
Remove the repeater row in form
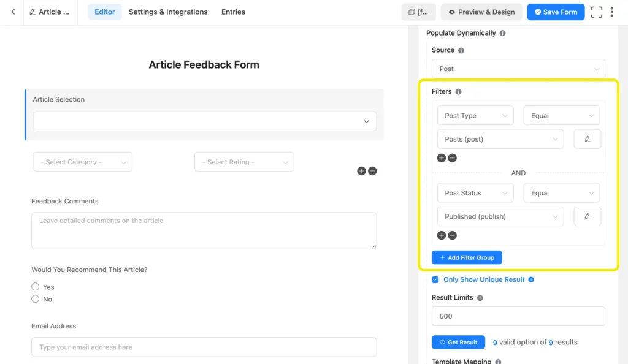point(372,171)
